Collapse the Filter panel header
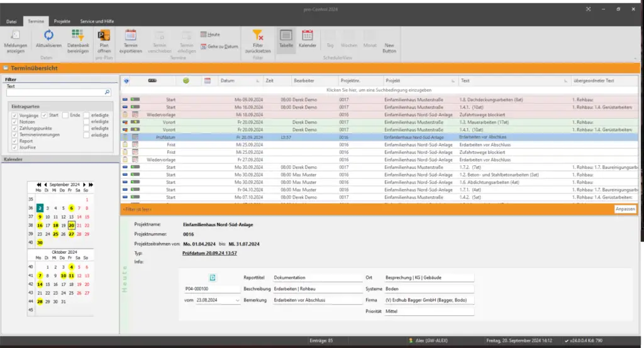 (60, 80)
